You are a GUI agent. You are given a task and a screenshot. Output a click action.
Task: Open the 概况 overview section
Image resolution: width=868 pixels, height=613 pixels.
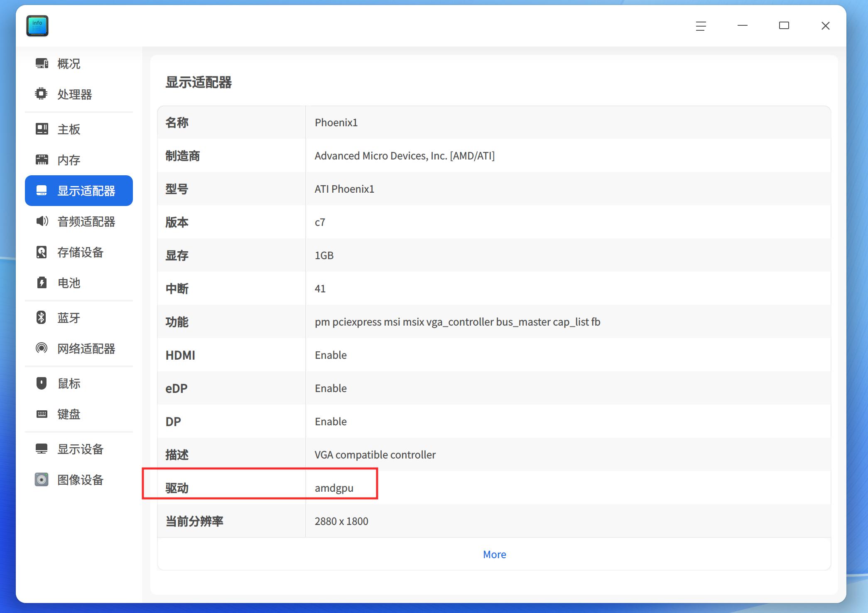tap(79, 64)
